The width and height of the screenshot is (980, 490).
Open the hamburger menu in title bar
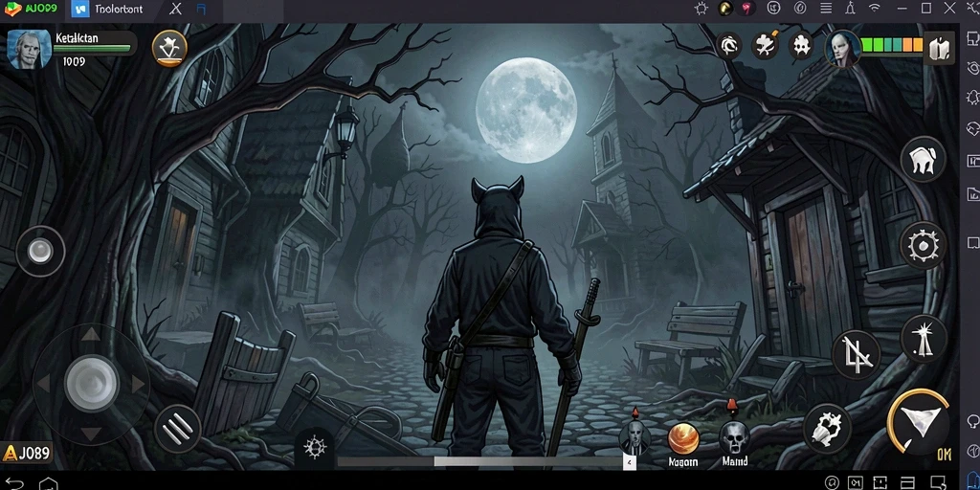tap(826, 8)
